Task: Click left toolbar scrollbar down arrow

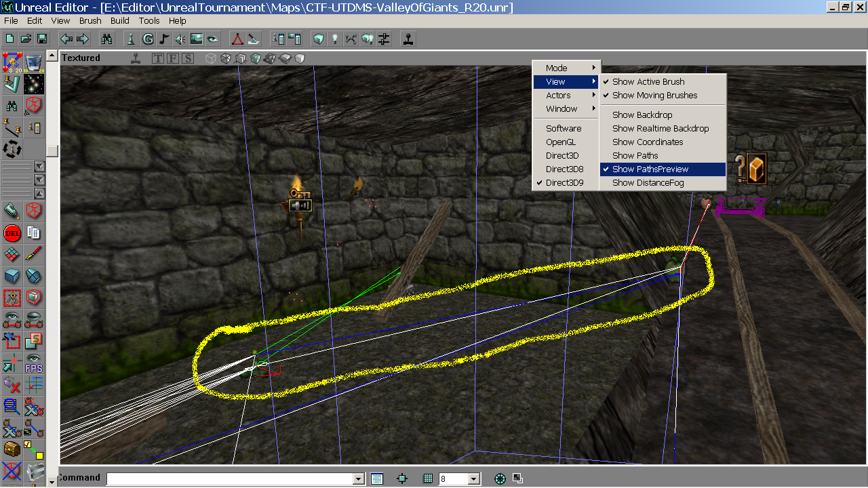Action: (x=52, y=482)
